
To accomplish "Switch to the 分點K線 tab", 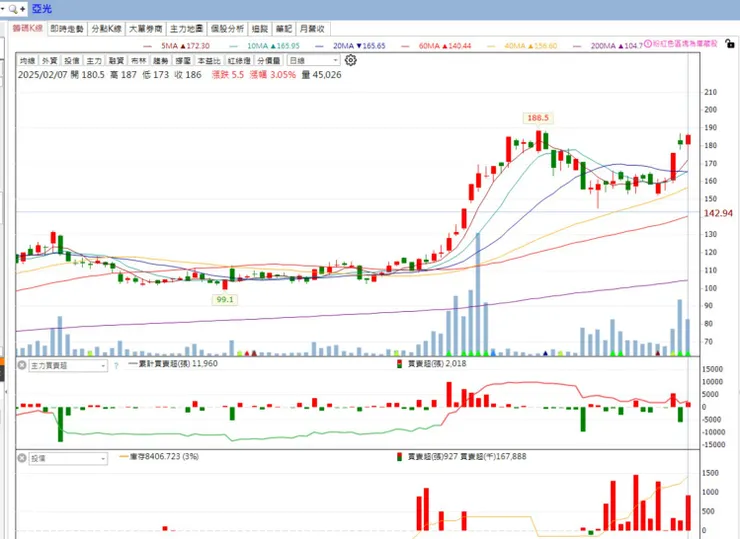I will tap(106, 29).
